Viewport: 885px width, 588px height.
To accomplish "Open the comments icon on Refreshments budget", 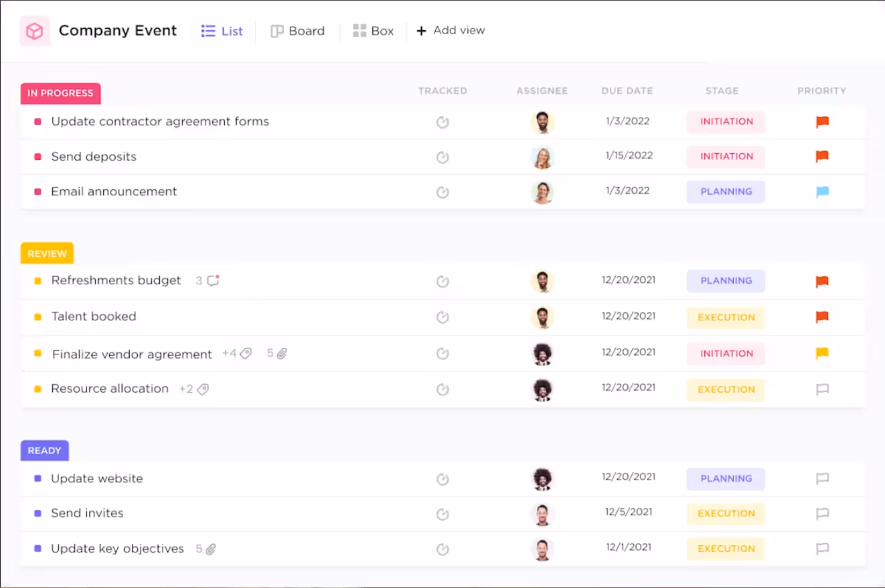I will click(213, 280).
